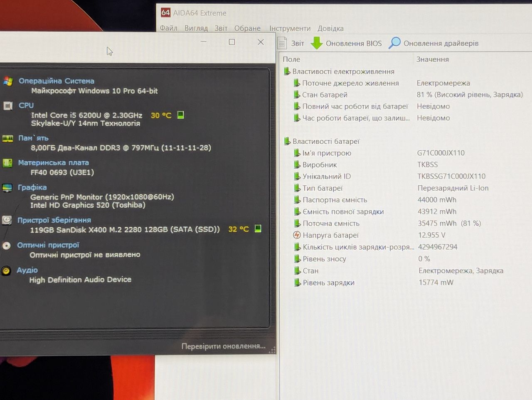Click the battery icon beside Властивості батареї

tap(287, 141)
